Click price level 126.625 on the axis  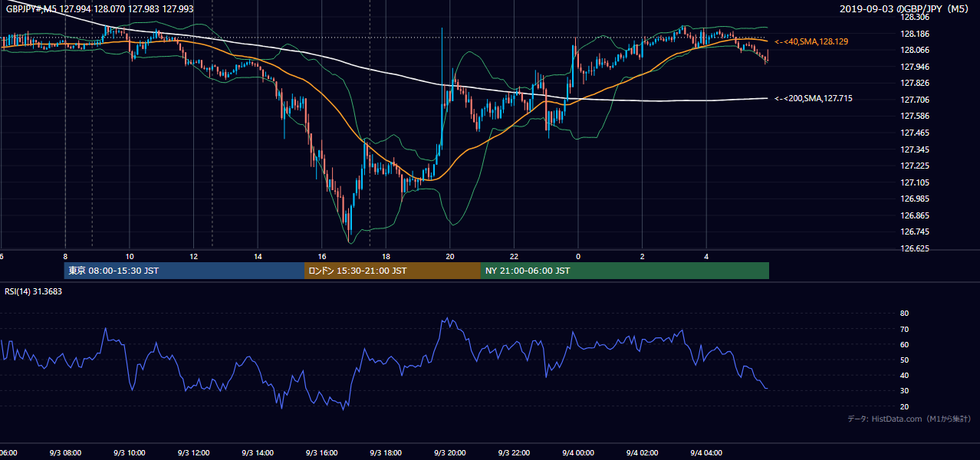tap(915, 248)
